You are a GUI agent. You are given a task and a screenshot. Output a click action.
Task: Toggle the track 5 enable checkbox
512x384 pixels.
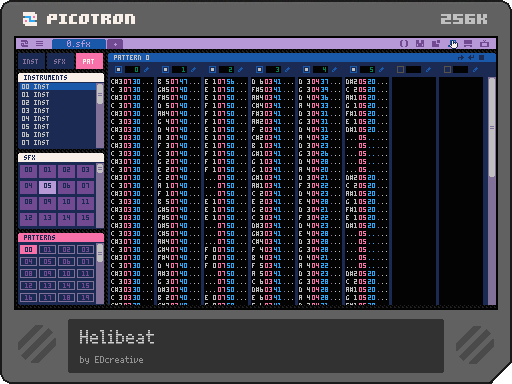pos(353,70)
